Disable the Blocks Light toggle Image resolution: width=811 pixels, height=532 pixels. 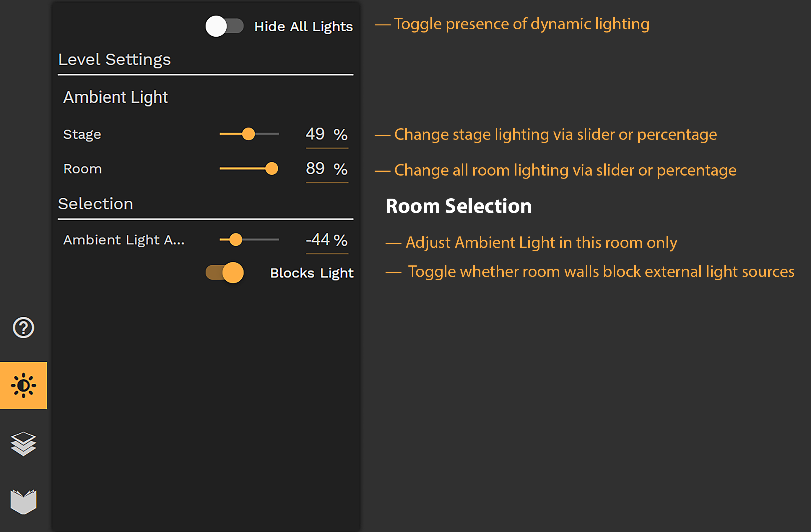224,272
